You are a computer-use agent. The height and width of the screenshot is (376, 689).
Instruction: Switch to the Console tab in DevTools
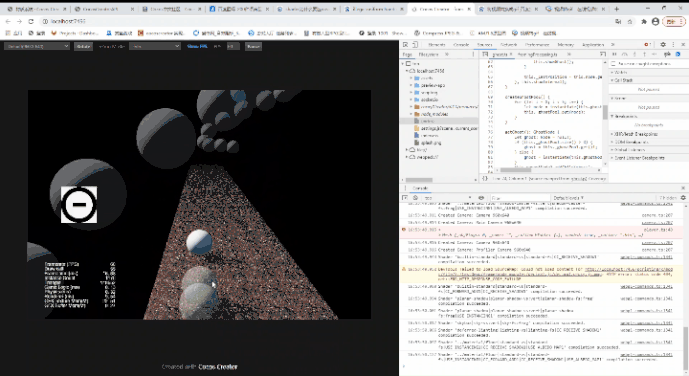point(461,45)
